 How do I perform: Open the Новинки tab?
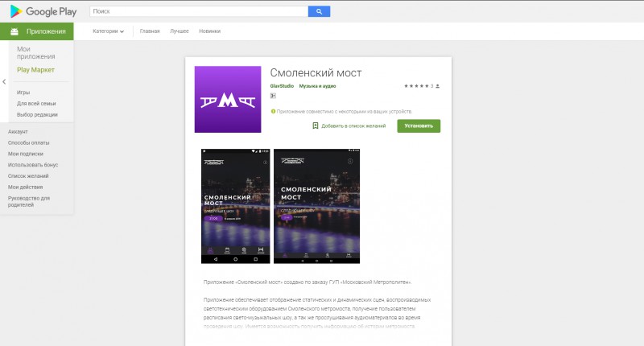210,31
